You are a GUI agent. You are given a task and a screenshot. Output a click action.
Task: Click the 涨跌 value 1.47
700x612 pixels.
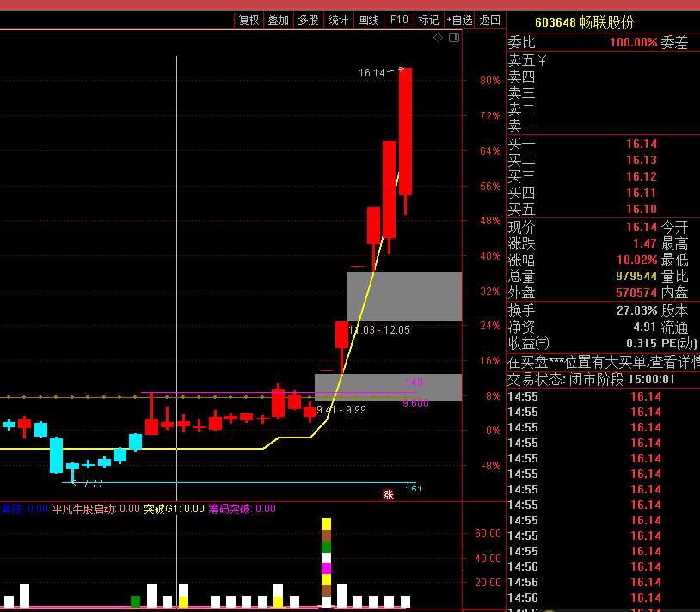pyautogui.click(x=645, y=243)
